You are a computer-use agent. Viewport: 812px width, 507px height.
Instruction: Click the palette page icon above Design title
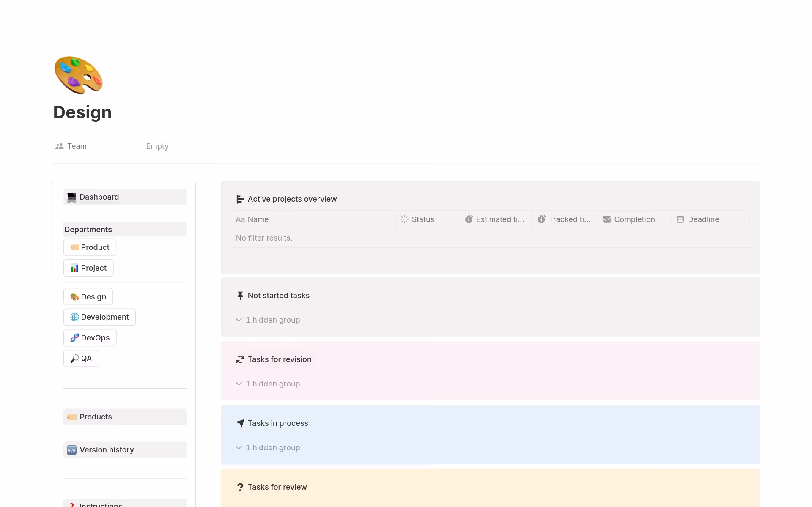click(78, 75)
